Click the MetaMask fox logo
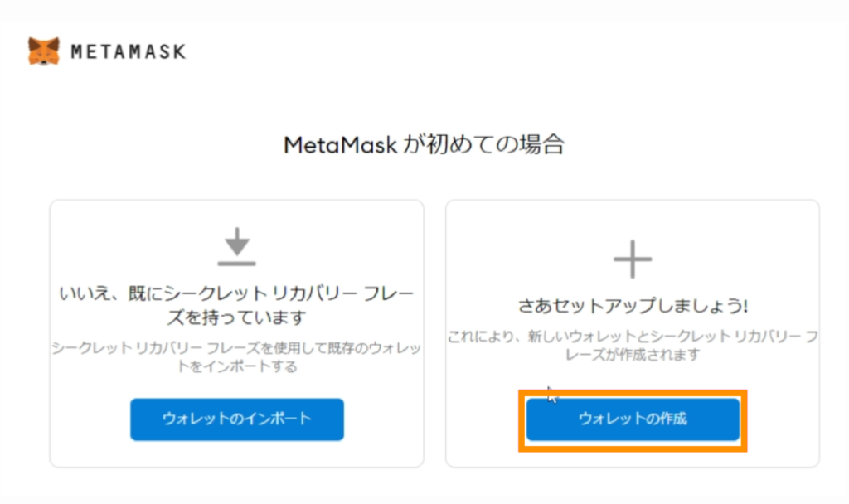The height and width of the screenshot is (504, 849). (x=43, y=51)
